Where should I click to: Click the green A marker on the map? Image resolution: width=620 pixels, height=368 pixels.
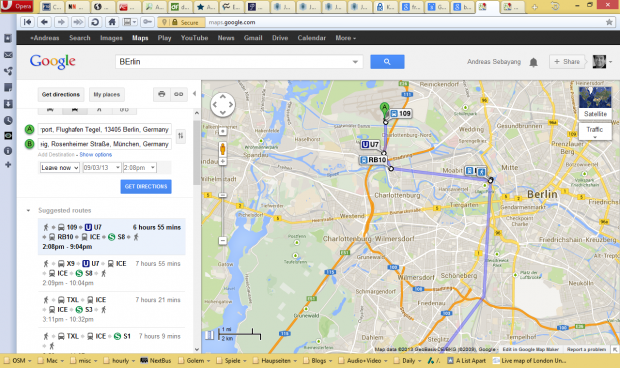384,109
